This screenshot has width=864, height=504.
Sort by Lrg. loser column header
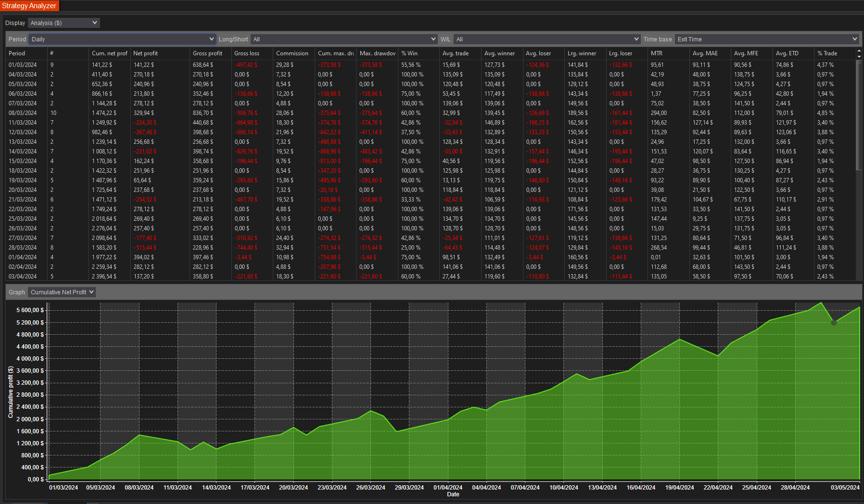pyautogui.click(x=627, y=53)
